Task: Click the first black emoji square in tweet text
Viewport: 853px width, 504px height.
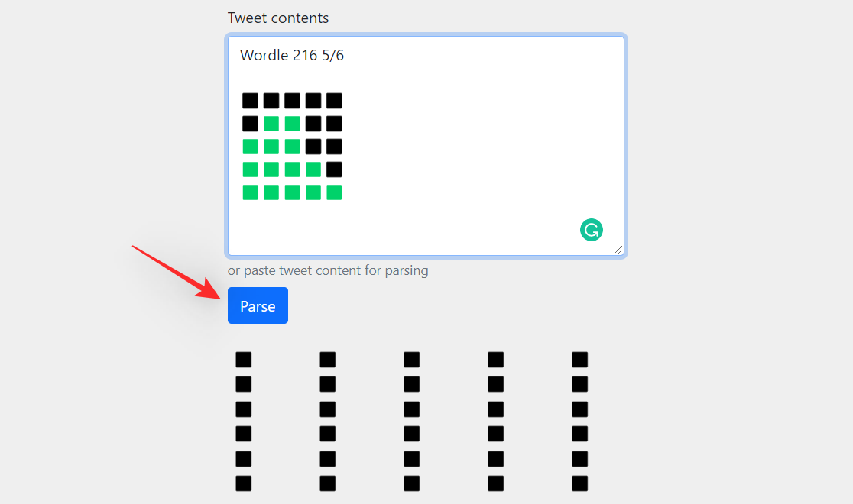Action: click(x=251, y=101)
